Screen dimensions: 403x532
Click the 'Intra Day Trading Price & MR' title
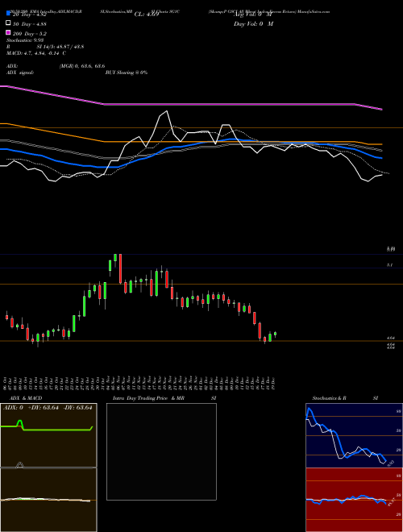148,398
